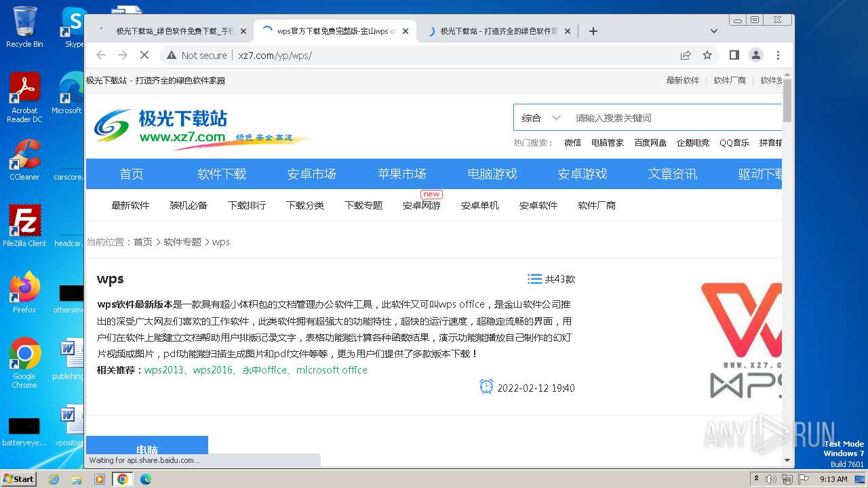
Task: Open the 下载排行 link
Action: tap(247, 205)
